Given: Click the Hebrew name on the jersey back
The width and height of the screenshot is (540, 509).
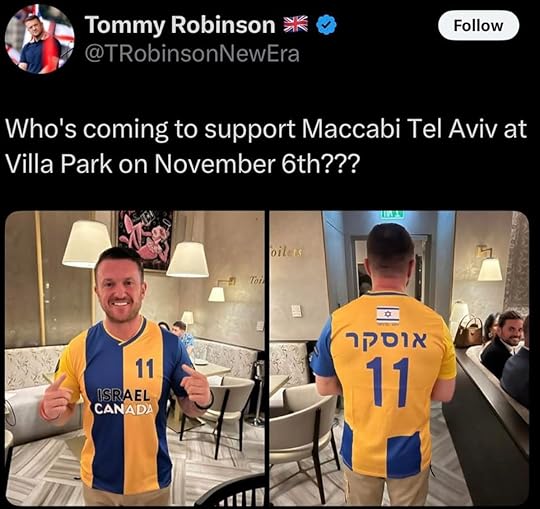Looking at the screenshot, I should pyautogui.click(x=387, y=341).
